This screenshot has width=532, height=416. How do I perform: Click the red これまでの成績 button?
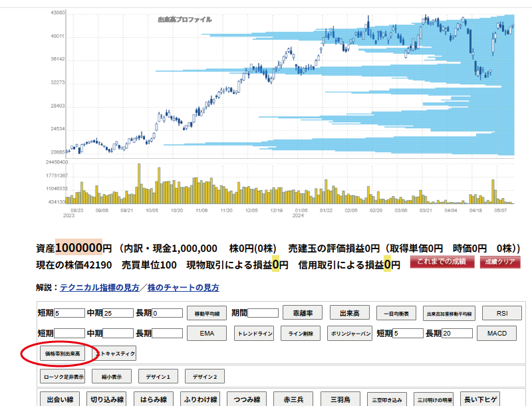point(443,262)
